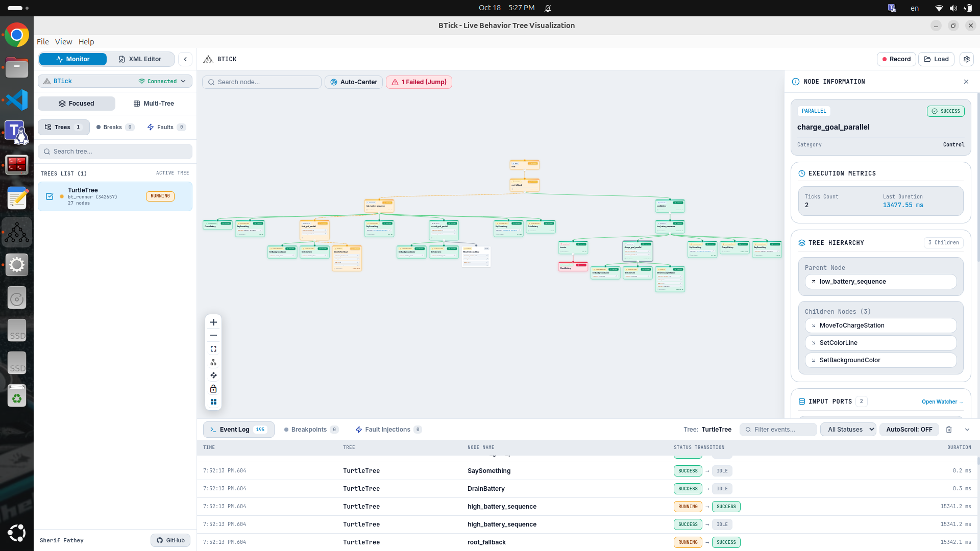
Task: Click the Filter events input field
Action: [x=778, y=430]
